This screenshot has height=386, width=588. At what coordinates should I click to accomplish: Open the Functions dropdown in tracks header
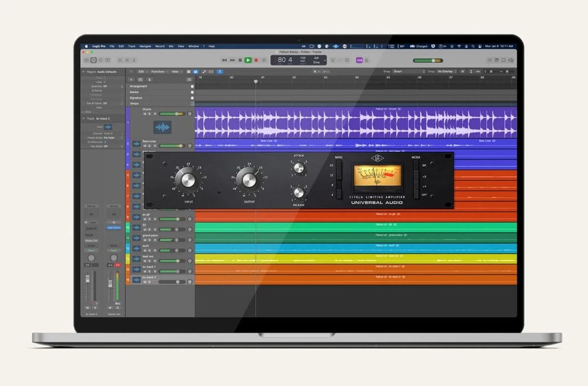159,72
